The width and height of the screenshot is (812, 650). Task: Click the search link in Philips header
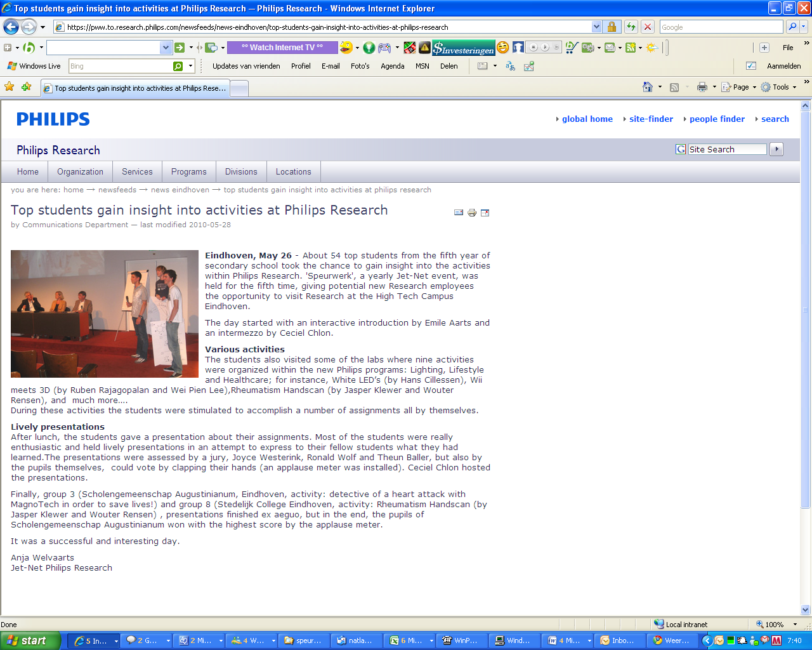point(775,119)
